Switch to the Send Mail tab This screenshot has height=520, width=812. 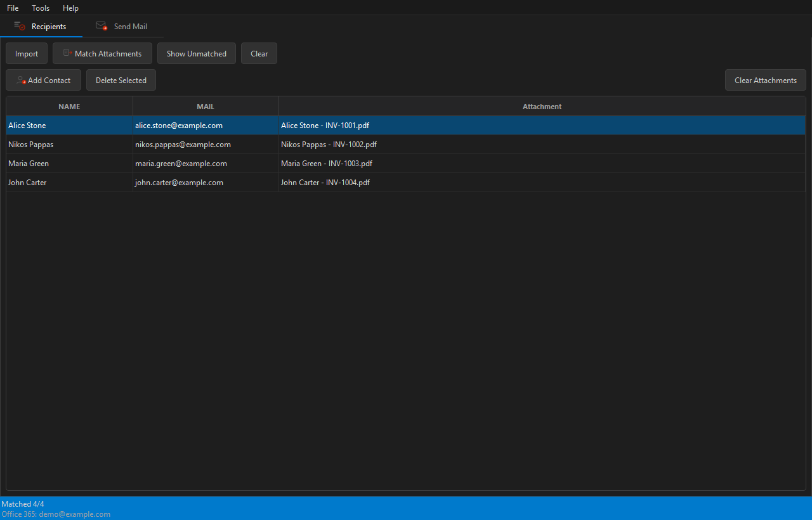point(122,27)
